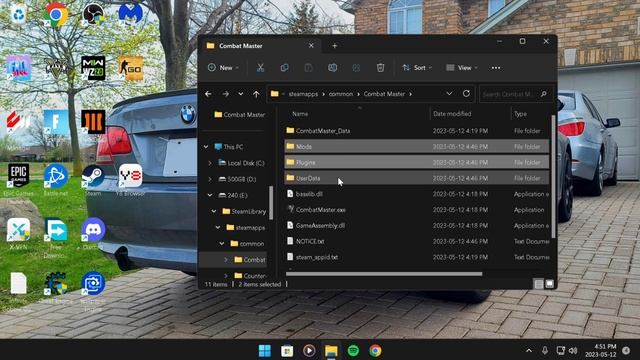Open OBS Studio desktop shortcut
640x360 pixels.
click(x=93, y=15)
